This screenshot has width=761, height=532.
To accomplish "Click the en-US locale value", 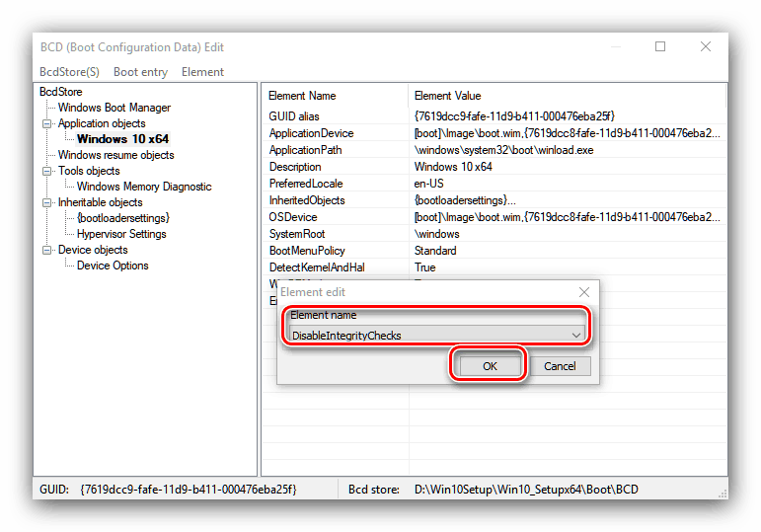I will click(428, 184).
